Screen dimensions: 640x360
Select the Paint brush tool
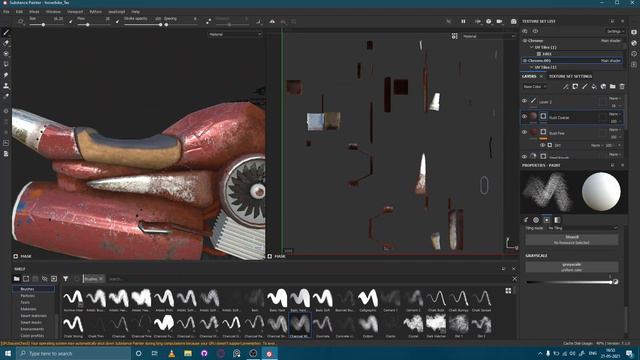pyautogui.click(x=6, y=32)
